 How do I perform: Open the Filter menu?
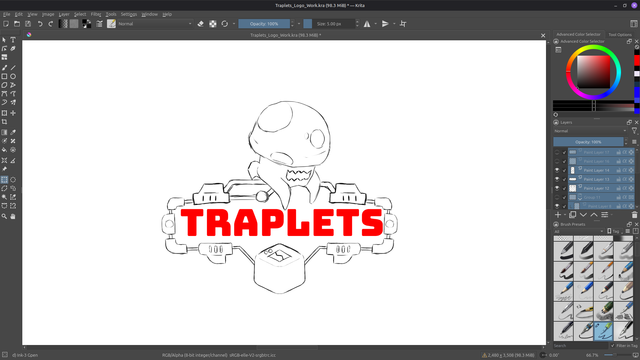[96, 14]
